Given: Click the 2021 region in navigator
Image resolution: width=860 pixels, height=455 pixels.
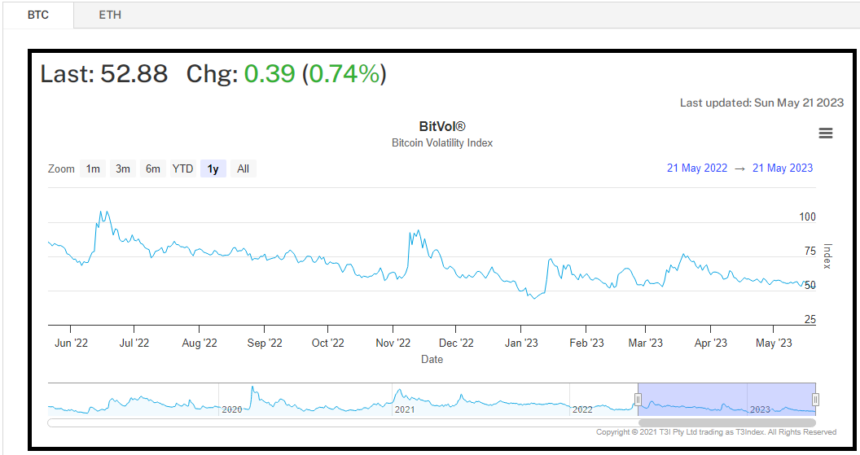Looking at the screenshot, I should pyautogui.click(x=404, y=408).
